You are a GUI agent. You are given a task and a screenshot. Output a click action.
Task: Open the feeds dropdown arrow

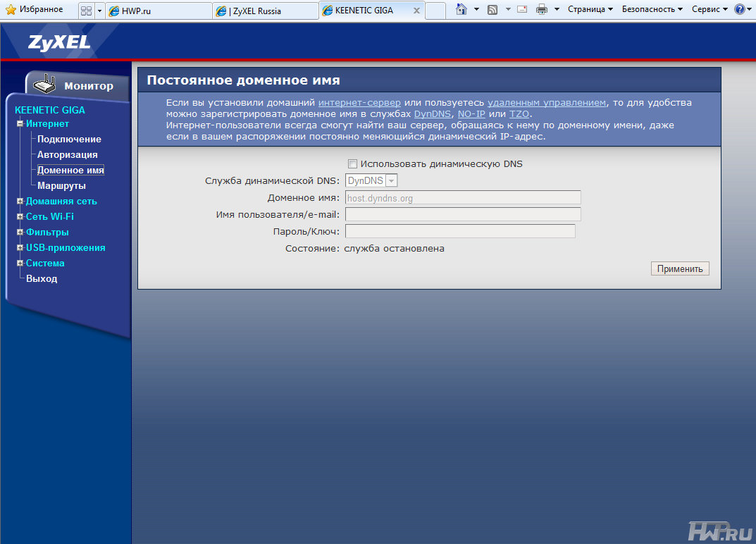tap(508, 9)
